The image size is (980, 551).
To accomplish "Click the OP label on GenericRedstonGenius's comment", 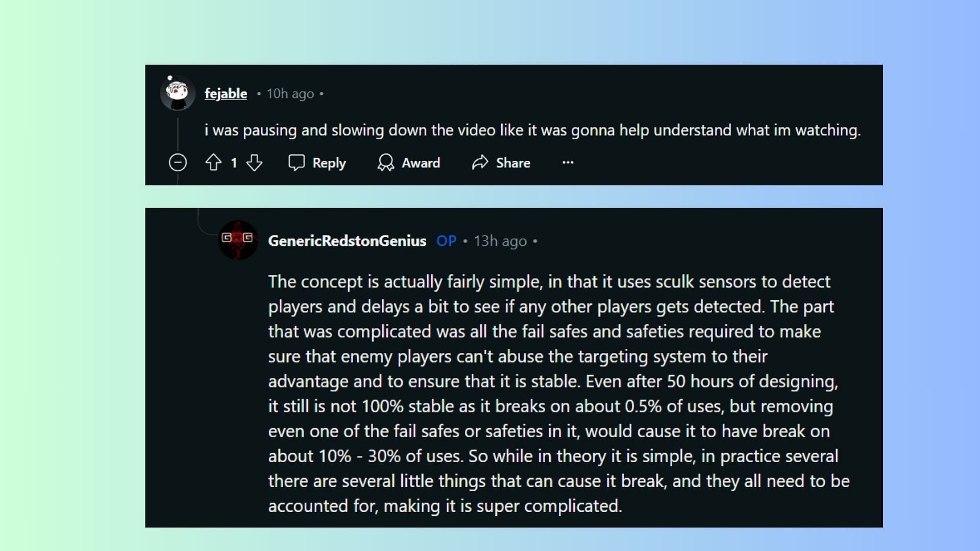I will [x=445, y=240].
